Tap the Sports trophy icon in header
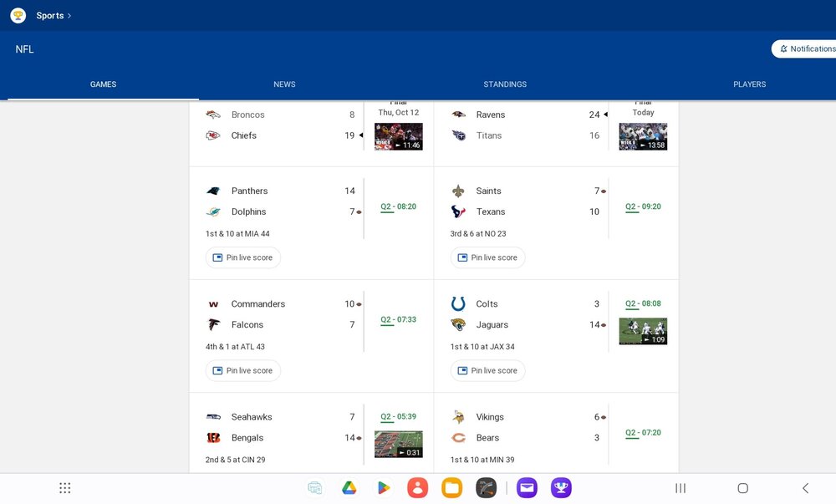The height and width of the screenshot is (504, 836). (18, 15)
